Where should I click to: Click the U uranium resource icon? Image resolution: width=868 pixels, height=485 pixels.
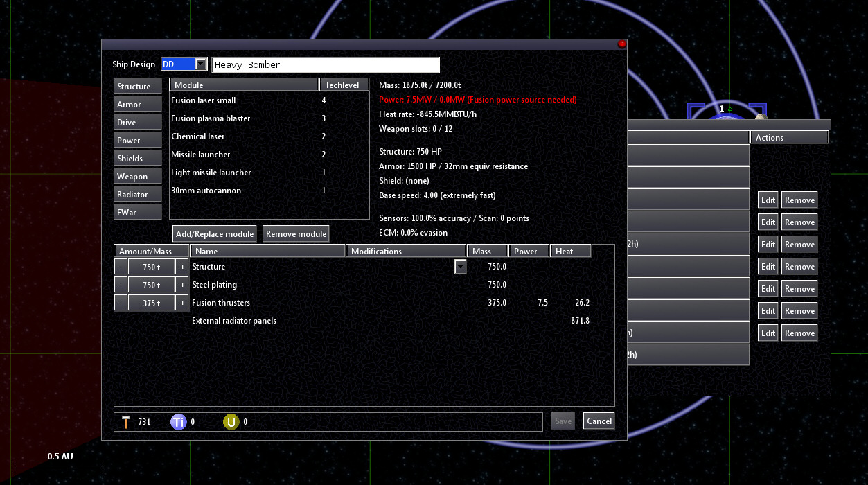(x=231, y=421)
